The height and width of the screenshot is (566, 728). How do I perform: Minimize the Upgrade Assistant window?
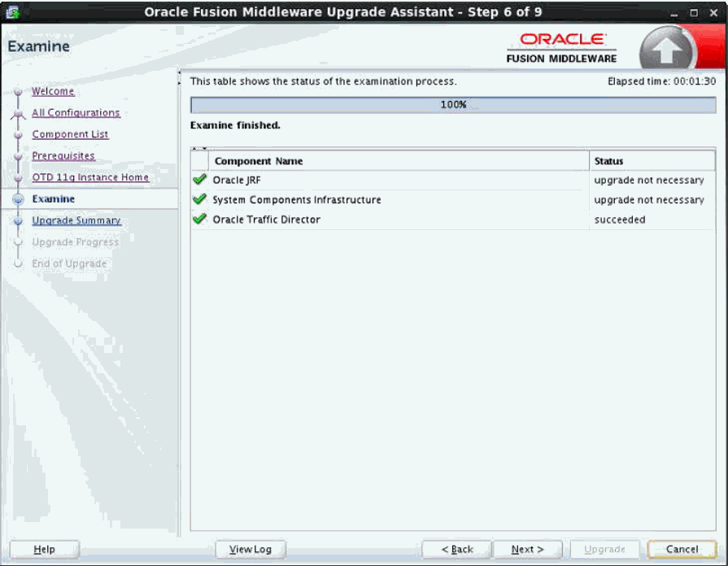point(674,13)
